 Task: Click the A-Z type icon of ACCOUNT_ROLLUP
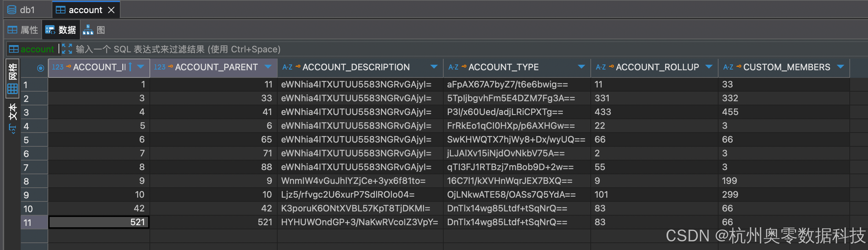[x=601, y=67]
